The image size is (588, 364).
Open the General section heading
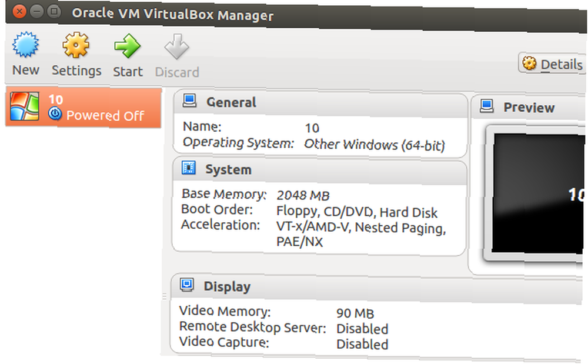point(231,102)
